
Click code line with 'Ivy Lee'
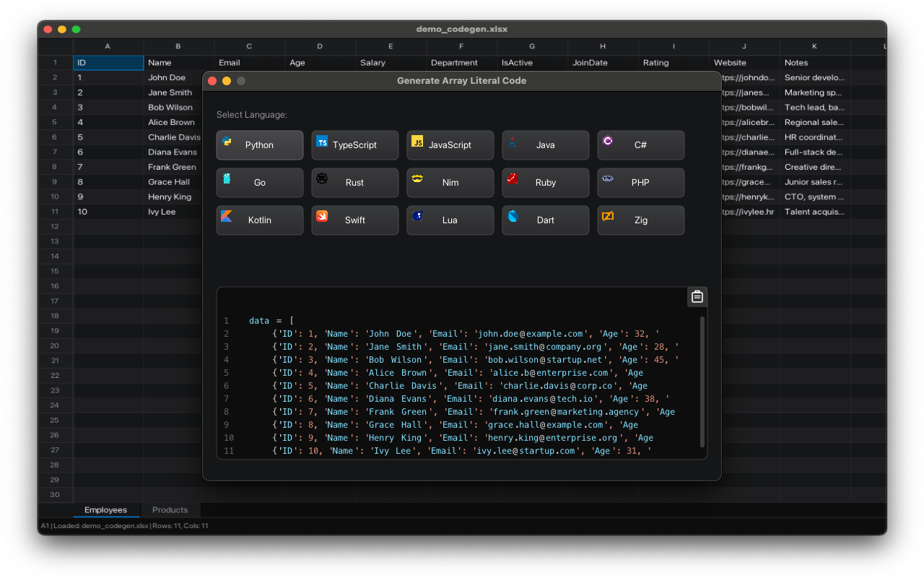pos(462,451)
